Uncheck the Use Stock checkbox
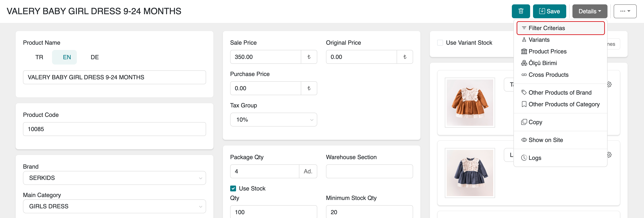This screenshot has width=644, height=218. [233, 188]
